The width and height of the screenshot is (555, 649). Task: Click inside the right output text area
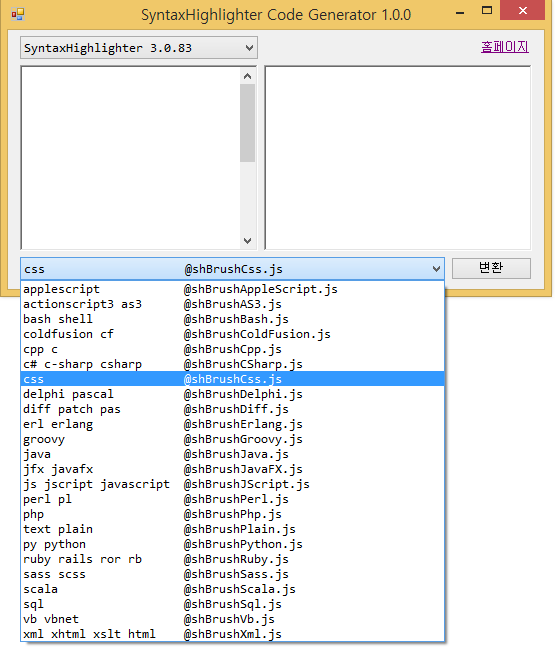(x=398, y=158)
